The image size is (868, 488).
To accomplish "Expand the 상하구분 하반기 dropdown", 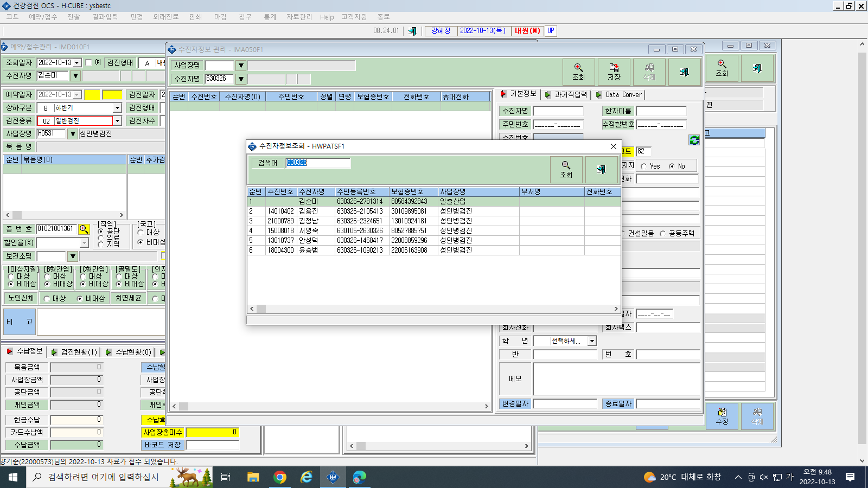I will [117, 108].
